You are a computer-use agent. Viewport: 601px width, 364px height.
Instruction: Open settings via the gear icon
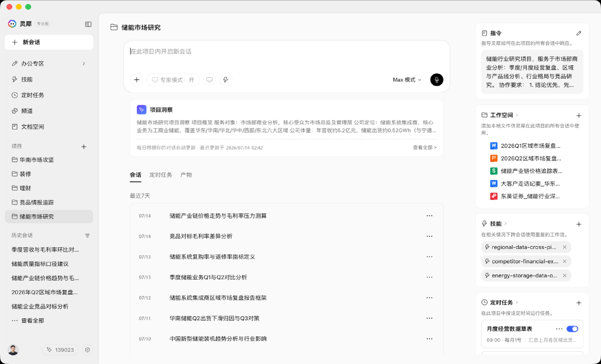[x=87, y=350]
